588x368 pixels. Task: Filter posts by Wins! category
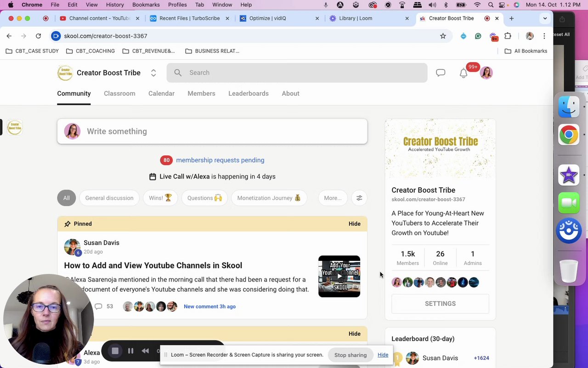click(x=160, y=198)
